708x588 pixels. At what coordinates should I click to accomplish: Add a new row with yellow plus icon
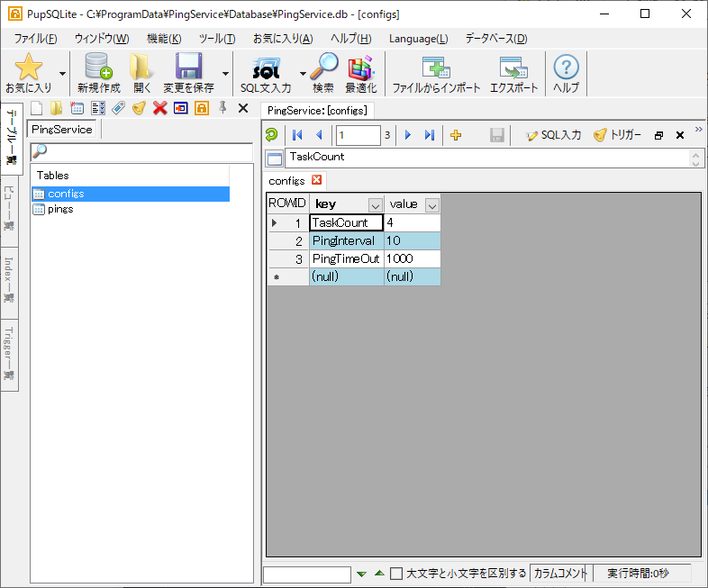pyautogui.click(x=456, y=135)
